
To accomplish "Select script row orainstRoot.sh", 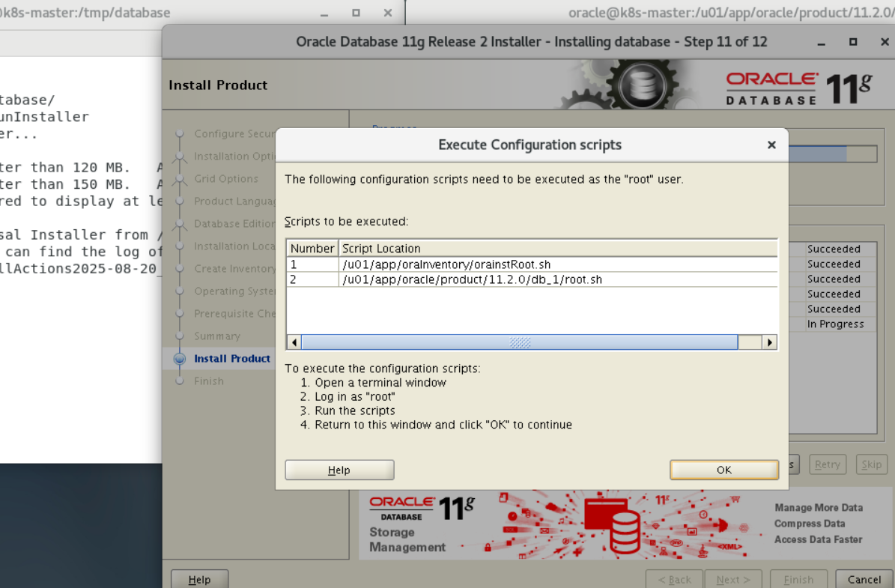I will [x=532, y=264].
